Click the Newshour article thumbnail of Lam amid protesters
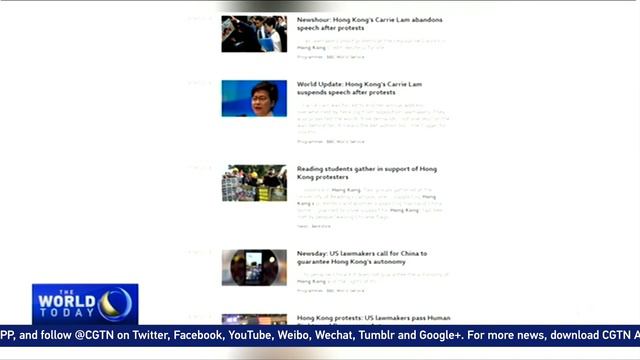This screenshot has height=360, width=640. tap(254, 34)
